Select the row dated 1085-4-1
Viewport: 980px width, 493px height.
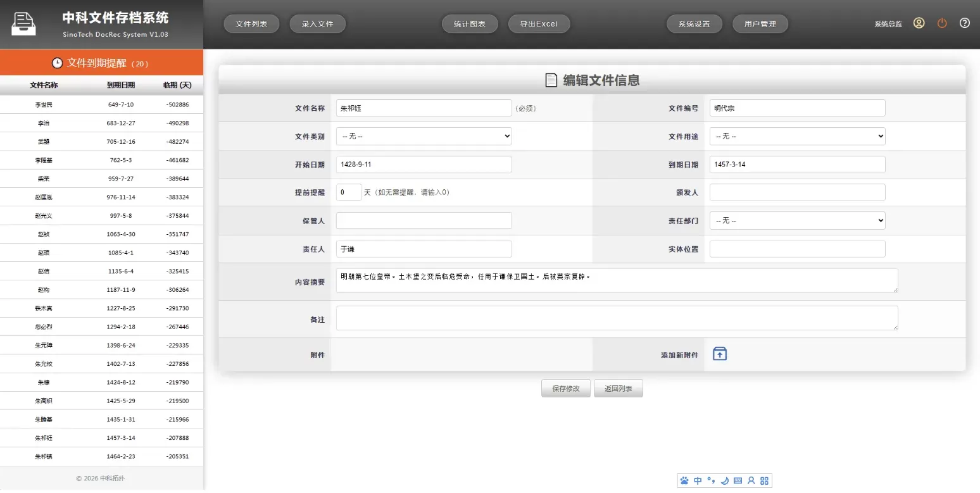pos(101,253)
